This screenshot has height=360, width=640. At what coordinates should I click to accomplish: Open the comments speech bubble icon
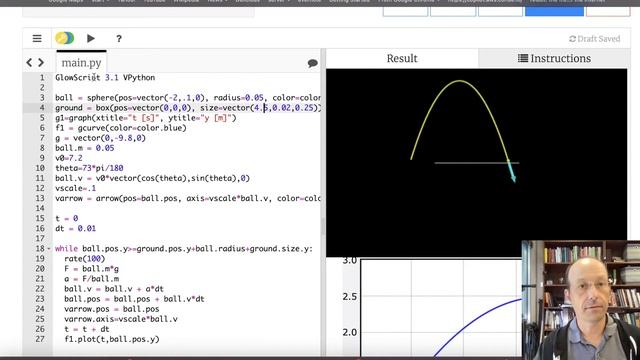[x=313, y=63]
